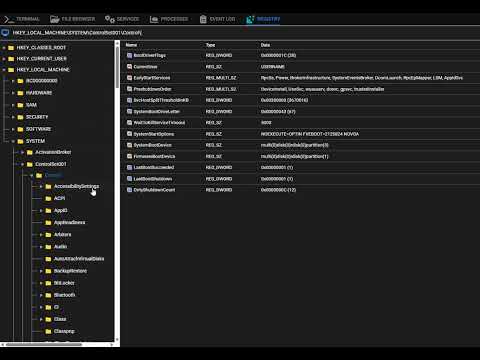Screen dimensions: 480x360
Task: Switch to the File Browser tab
Action: [73, 19]
